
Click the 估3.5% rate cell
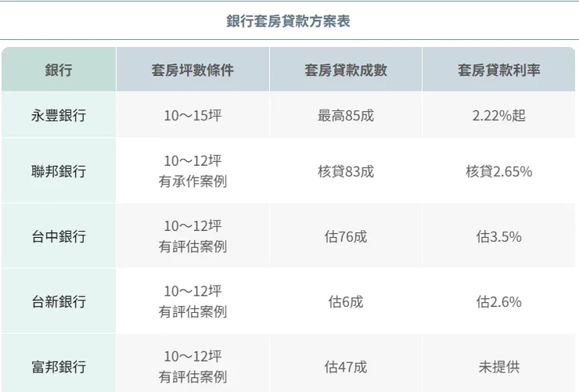(x=499, y=236)
